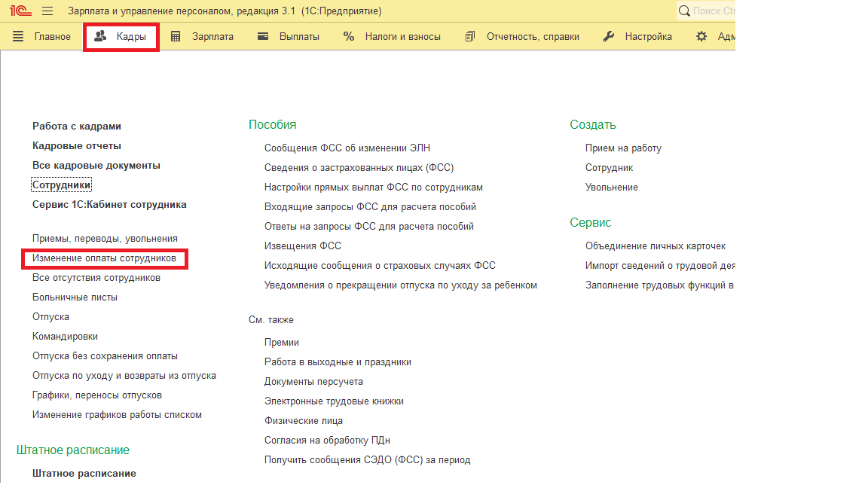868x488 pixels.
Task: Click the Настройка wrench icon
Action: 609,36
